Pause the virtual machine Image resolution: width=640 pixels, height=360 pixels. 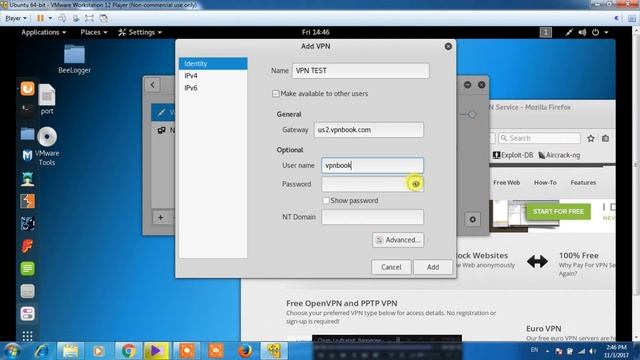click(40, 18)
